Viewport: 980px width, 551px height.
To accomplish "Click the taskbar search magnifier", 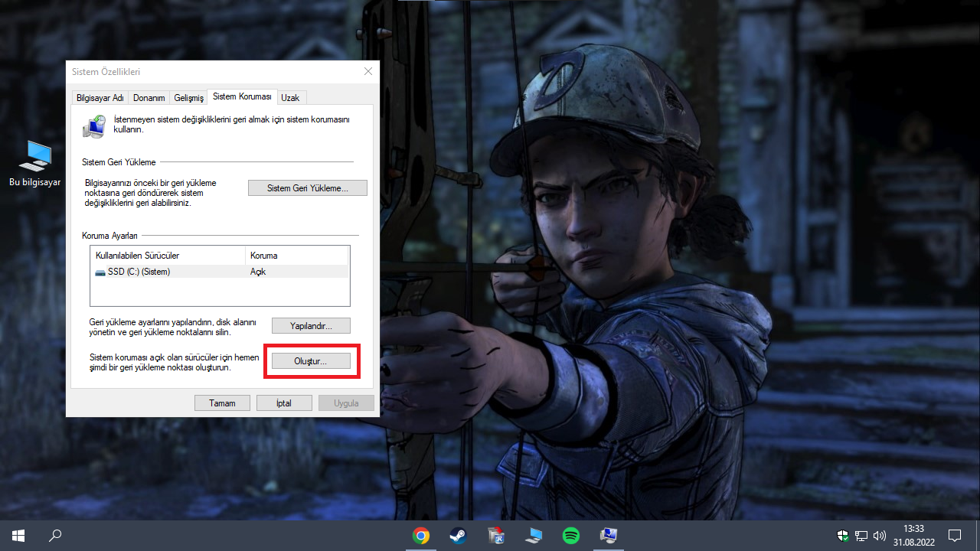I will (55, 536).
